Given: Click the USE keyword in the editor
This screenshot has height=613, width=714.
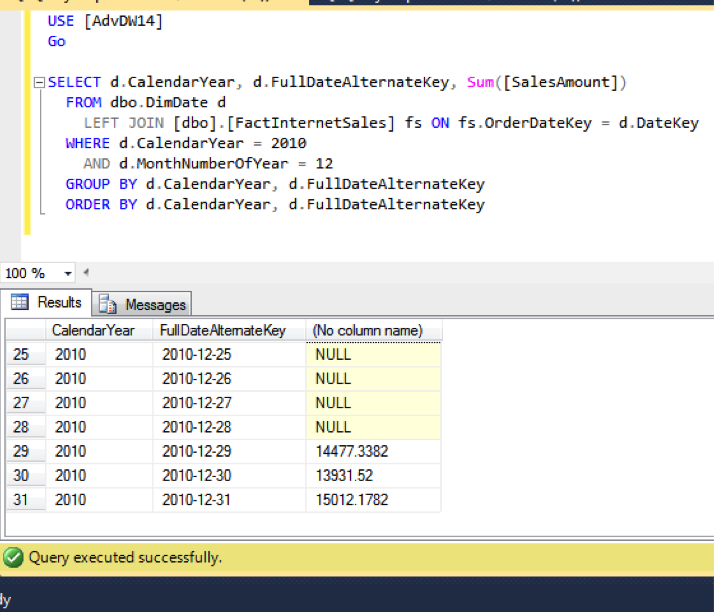Looking at the screenshot, I should 61,21.
